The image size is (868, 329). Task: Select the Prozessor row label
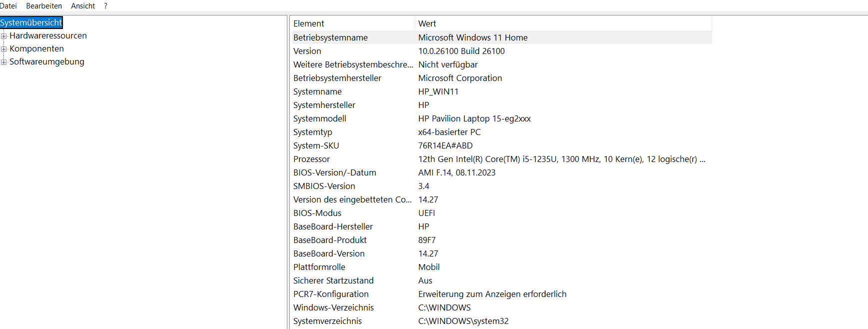(311, 159)
